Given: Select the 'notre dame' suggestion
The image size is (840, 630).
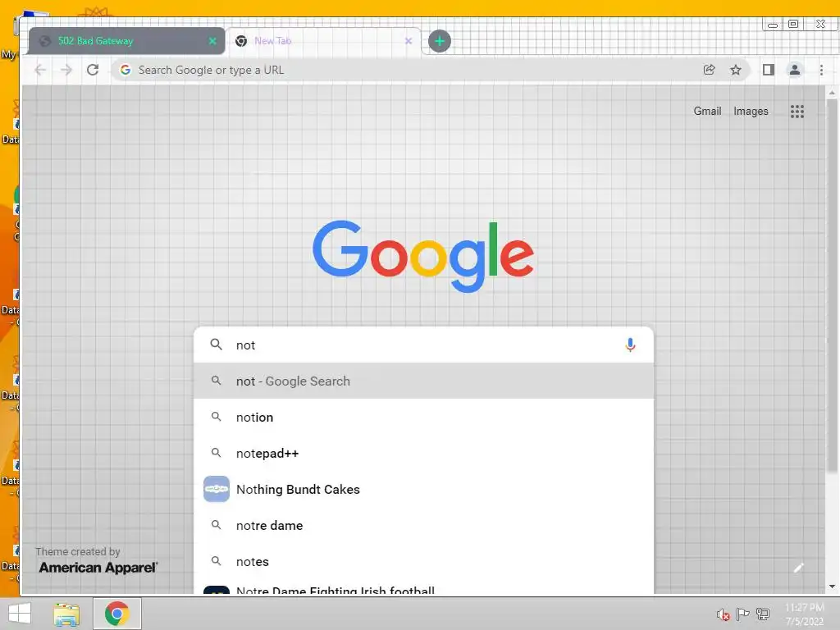Looking at the screenshot, I should coord(423,526).
